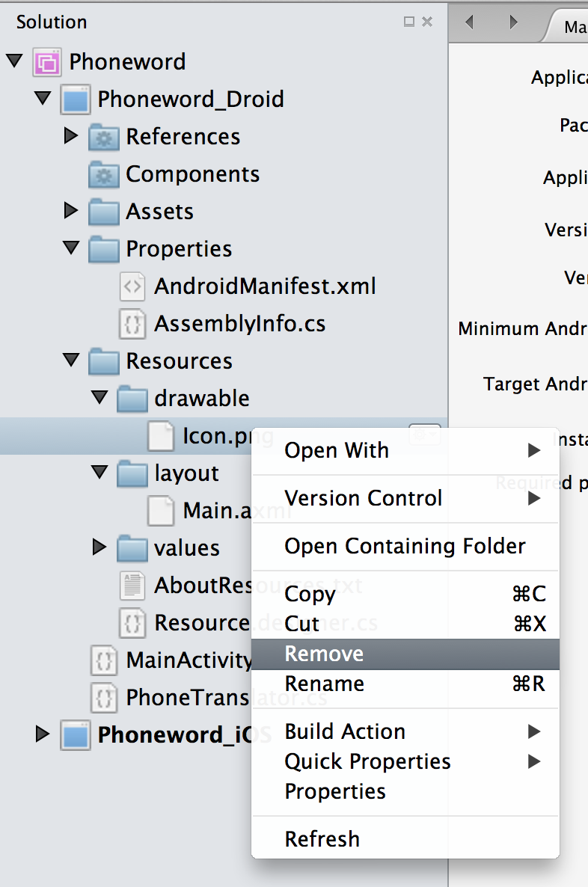Click the AssemblyInfo.cs file icon

pyautogui.click(x=132, y=324)
